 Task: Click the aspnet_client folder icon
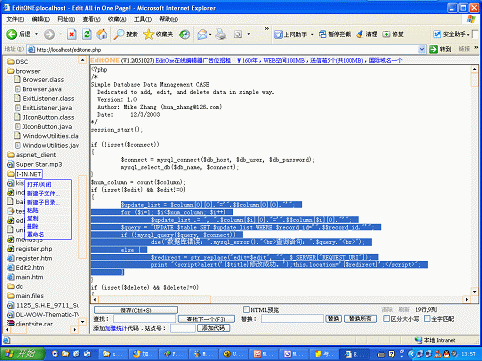11,155
